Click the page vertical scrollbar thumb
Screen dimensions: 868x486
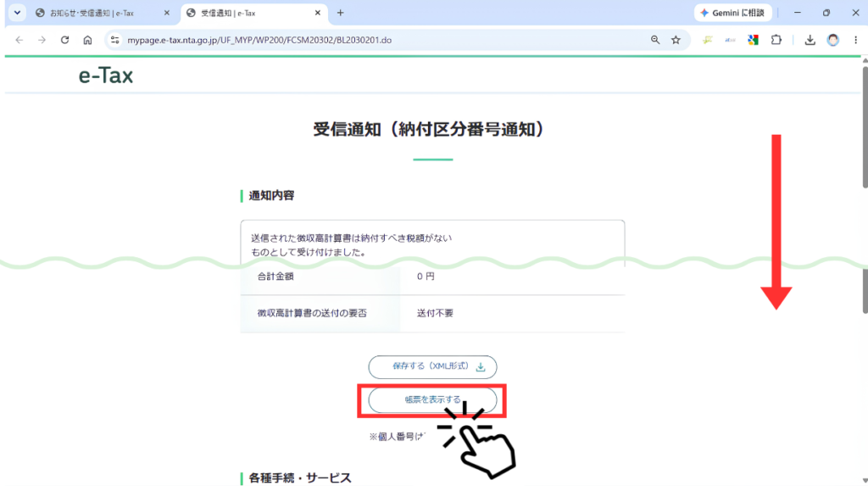(x=865, y=127)
